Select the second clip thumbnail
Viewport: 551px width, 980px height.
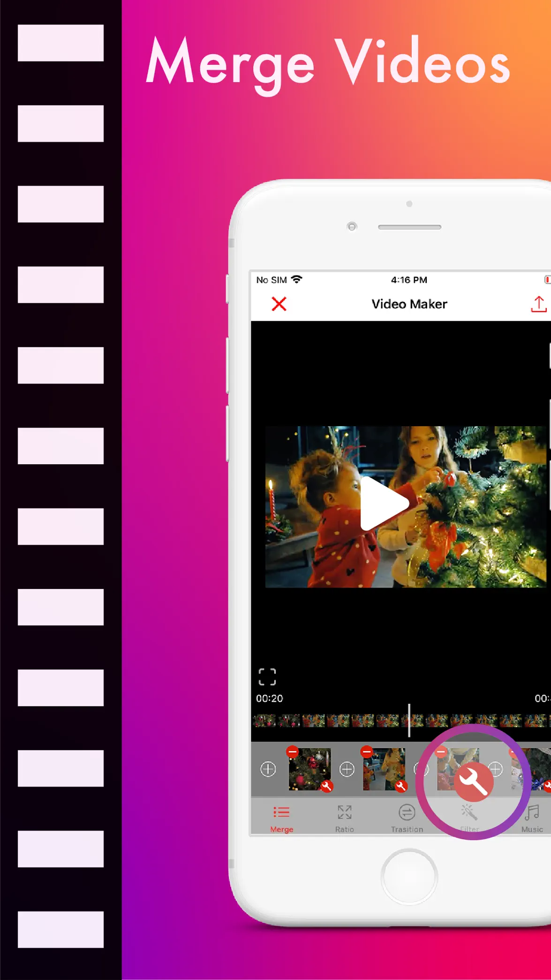pos(384,769)
